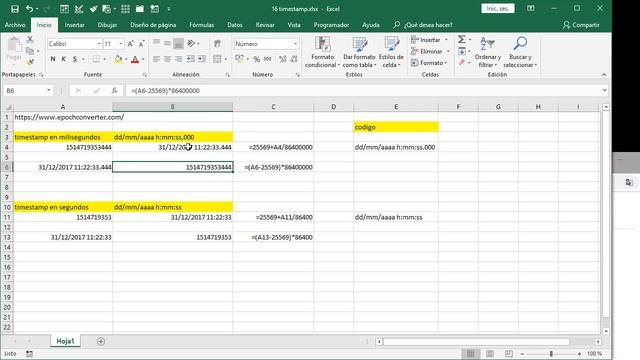Screen dimensions: 640x360
Task: Open the Name Box dropdown arrow
Action: coord(49,91)
